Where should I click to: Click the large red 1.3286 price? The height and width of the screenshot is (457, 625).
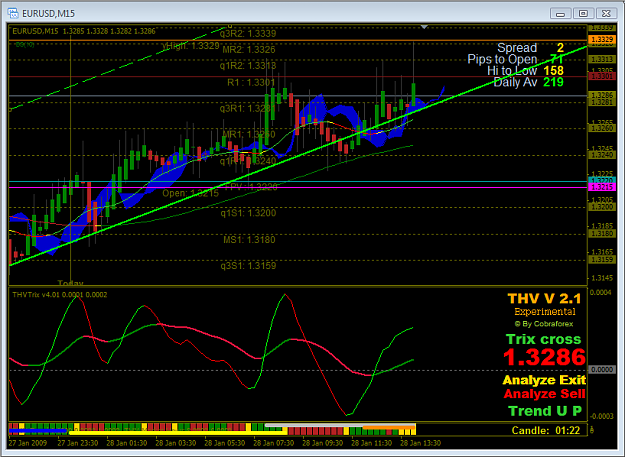544,357
